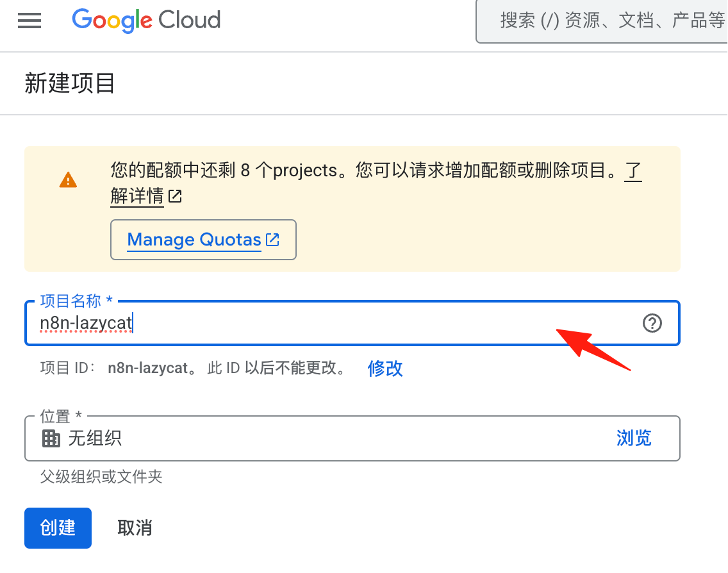Click the 父级组织或文件夹 hint text
Screen dimensions: 728x573
[101, 476]
